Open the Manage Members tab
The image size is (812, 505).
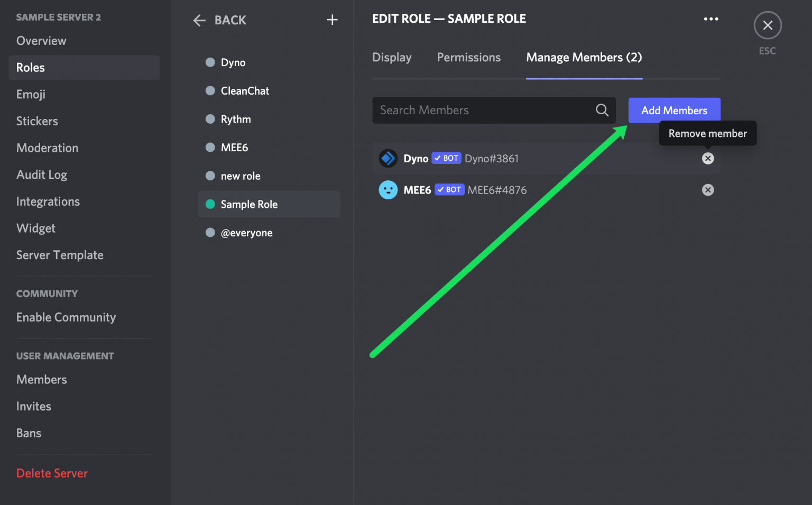coord(584,57)
